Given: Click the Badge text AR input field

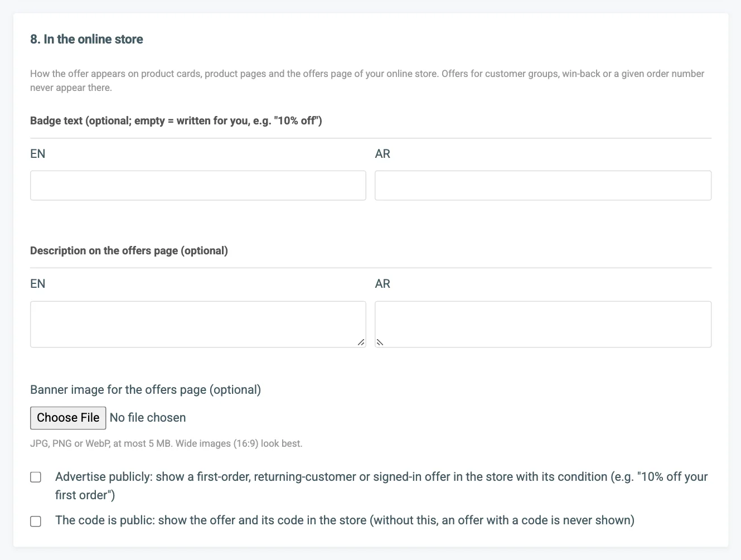Looking at the screenshot, I should point(543,185).
